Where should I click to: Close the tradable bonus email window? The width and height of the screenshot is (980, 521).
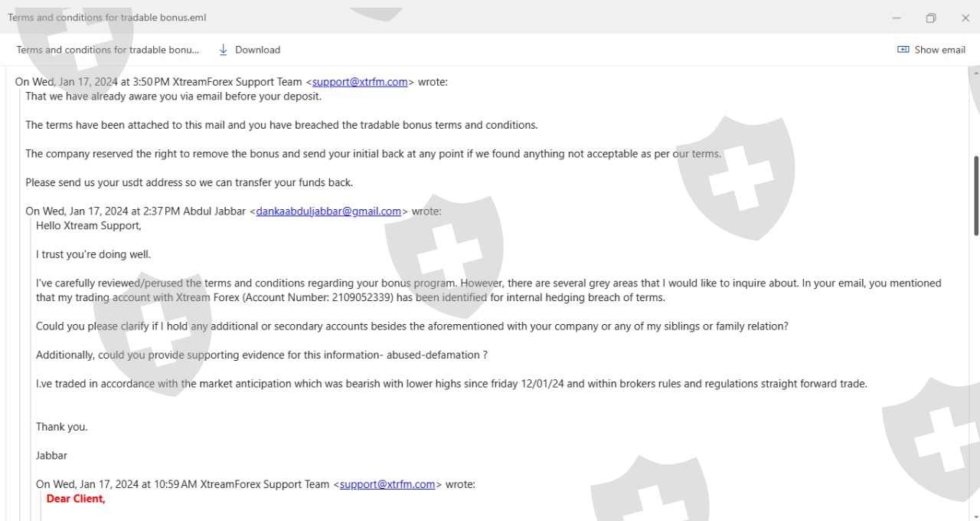coord(965,18)
